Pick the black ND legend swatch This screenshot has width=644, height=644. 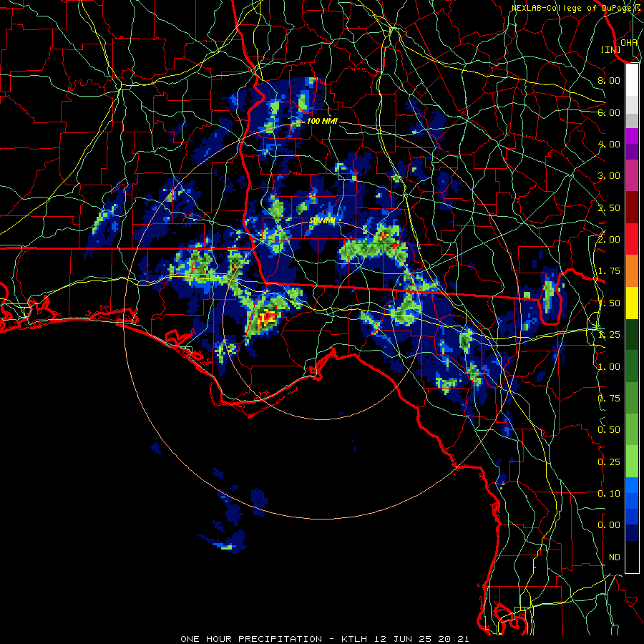[632, 557]
